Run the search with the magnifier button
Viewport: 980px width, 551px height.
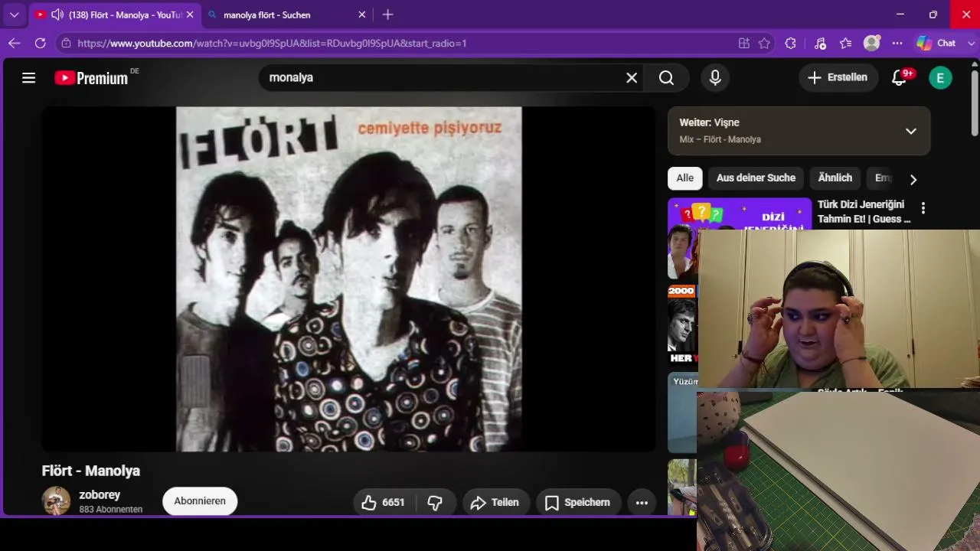(x=666, y=77)
